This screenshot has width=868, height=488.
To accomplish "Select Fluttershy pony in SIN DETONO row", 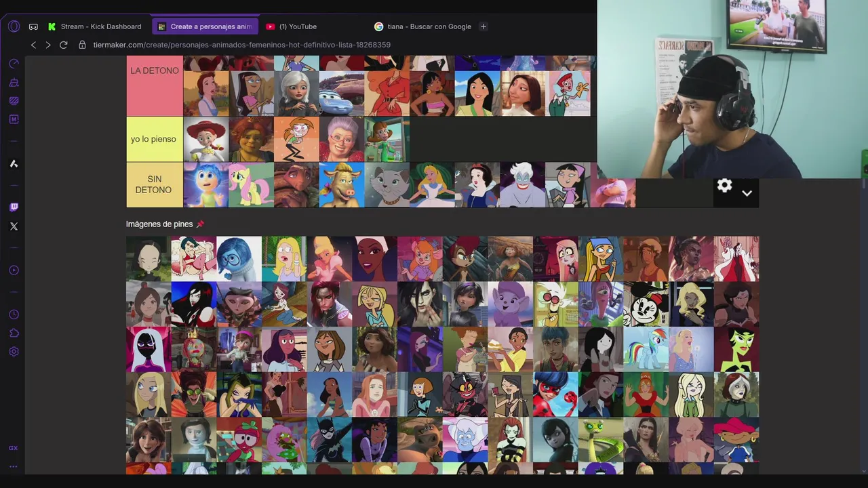I will click(x=251, y=185).
